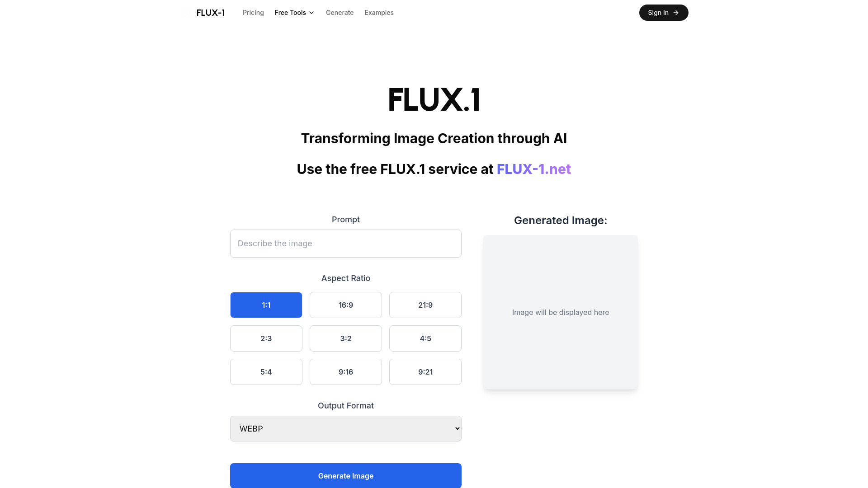Toggle the 5:4 aspect ratio selection
This screenshot has width=868, height=488.
tap(266, 372)
